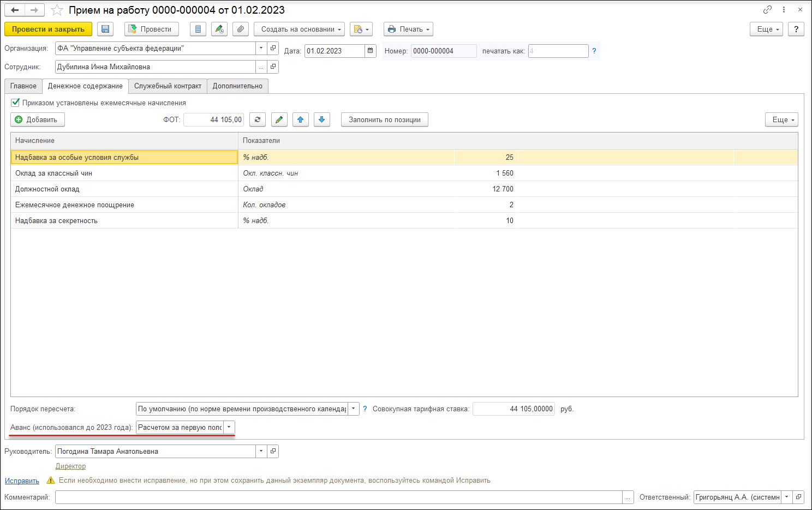Move the accrual row down with blue arrow
This screenshot has width=812, height=510.
click(322, 119)
